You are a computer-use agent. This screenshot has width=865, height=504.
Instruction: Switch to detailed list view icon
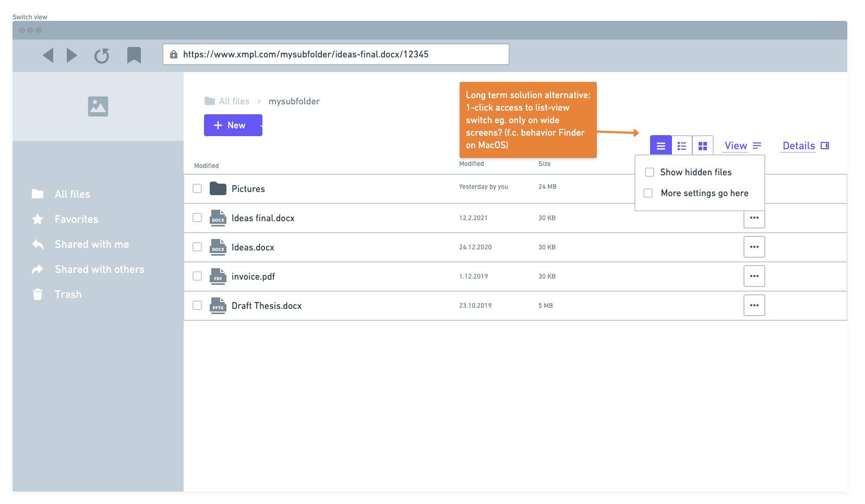click(682, 146)
